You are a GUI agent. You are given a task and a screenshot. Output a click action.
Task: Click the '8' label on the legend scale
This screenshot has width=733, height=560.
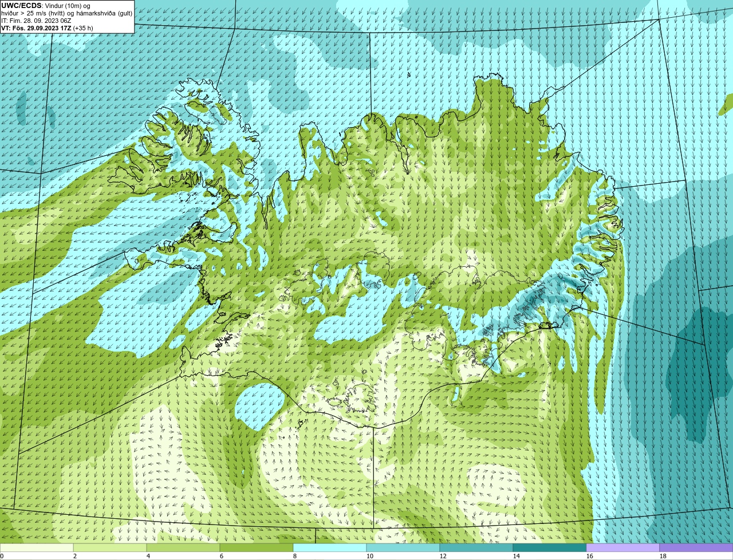click(295, 556)
